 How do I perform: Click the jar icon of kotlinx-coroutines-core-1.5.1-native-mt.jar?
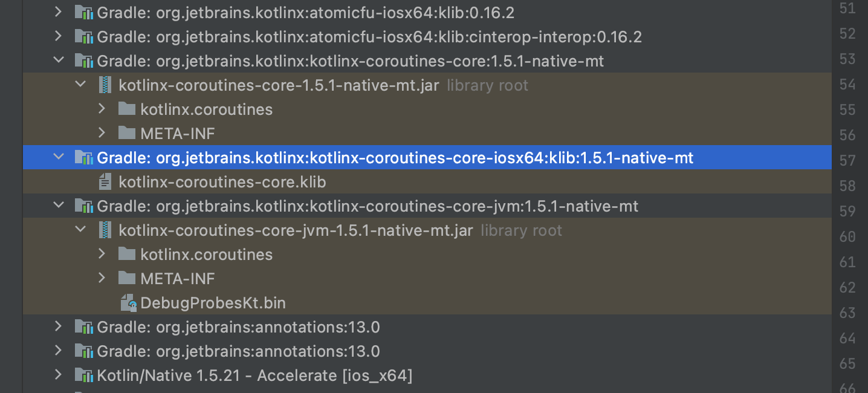point(106,85)
